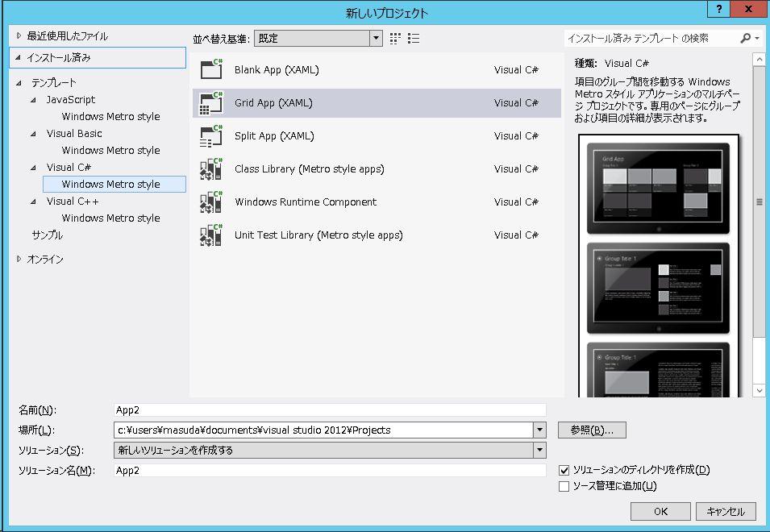
Task: Click the search magnifier icon
Action: (746, 39)
